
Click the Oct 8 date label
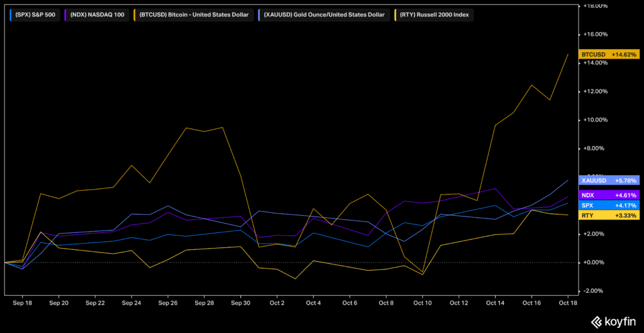click(386, 302)
